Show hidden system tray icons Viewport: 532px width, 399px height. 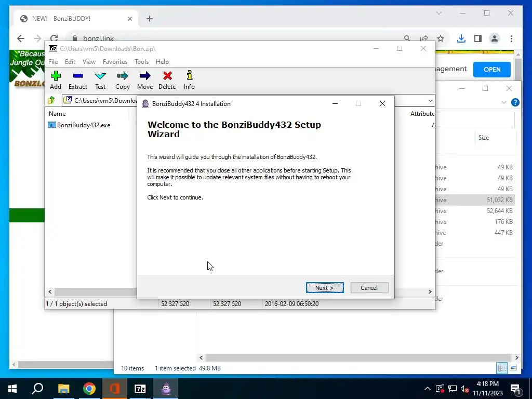tap(428, 389)
